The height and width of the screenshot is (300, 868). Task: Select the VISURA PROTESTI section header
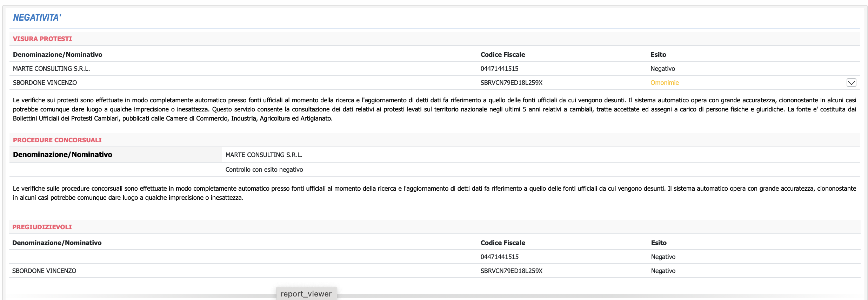click(42, 39)
